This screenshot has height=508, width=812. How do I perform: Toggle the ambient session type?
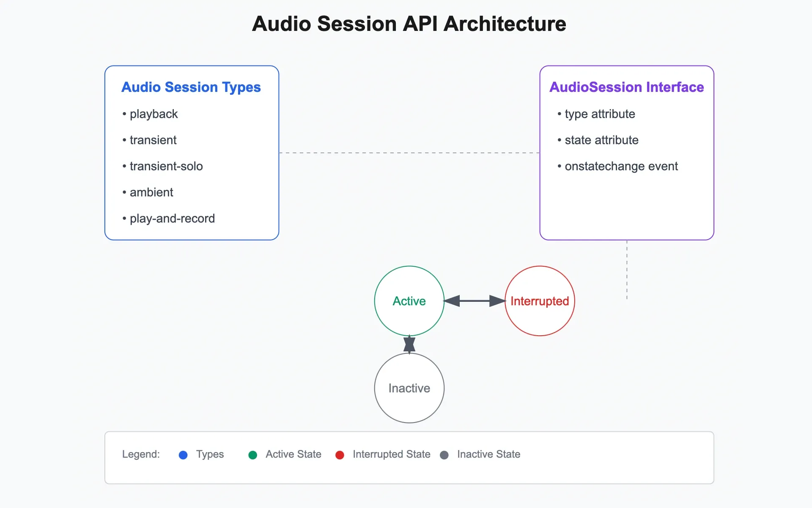pos(151,192)
